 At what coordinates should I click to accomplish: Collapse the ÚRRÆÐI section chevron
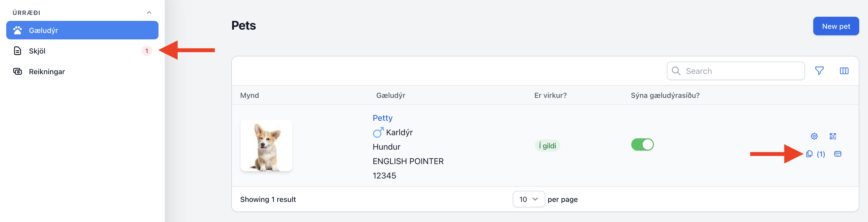pos(149,13)
